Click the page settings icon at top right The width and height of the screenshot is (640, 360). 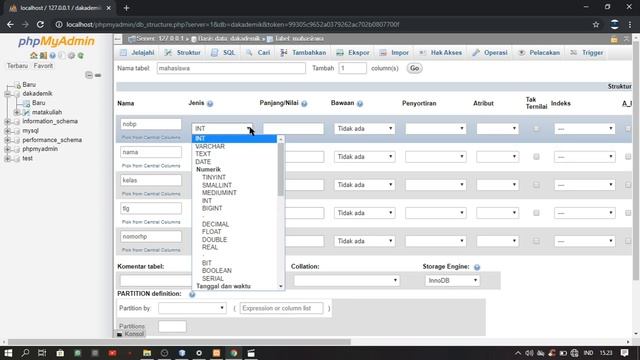click(614, 39)
